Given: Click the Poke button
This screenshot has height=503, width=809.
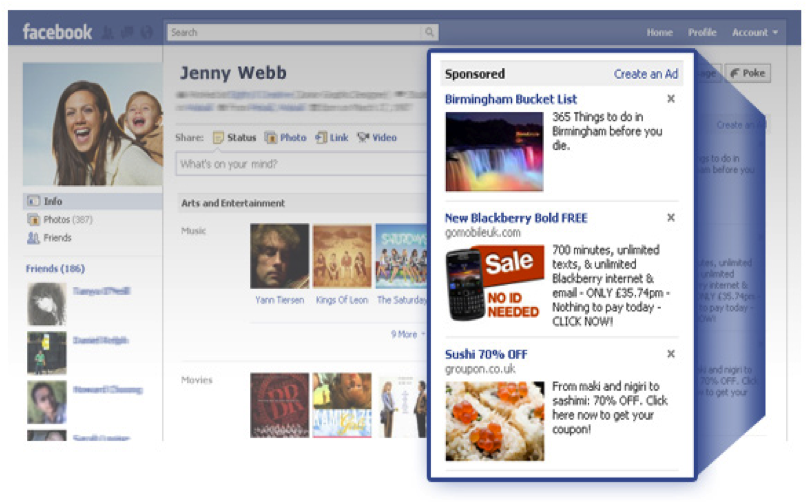Looking at the screenshot, I should (748, 73).
